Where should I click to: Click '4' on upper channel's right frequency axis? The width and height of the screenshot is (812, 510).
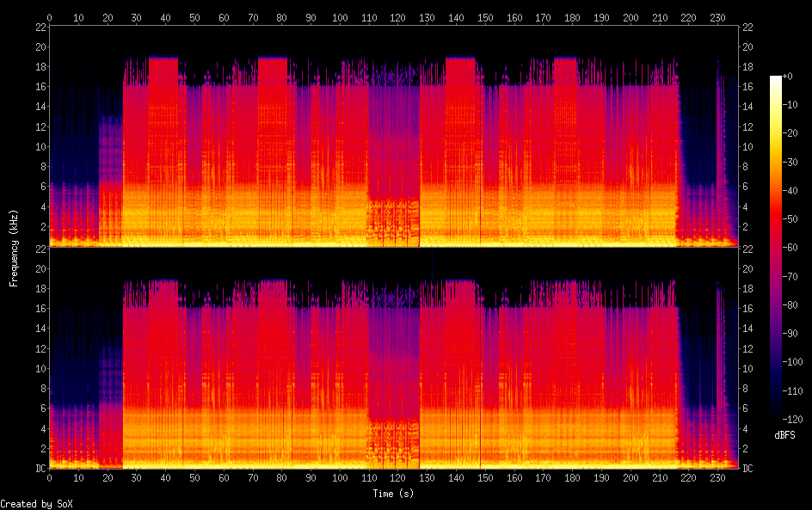(745, 207)
